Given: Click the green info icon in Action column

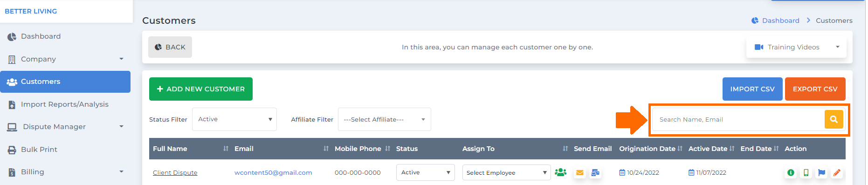Looking at the screenshot, I should (791, 172).
